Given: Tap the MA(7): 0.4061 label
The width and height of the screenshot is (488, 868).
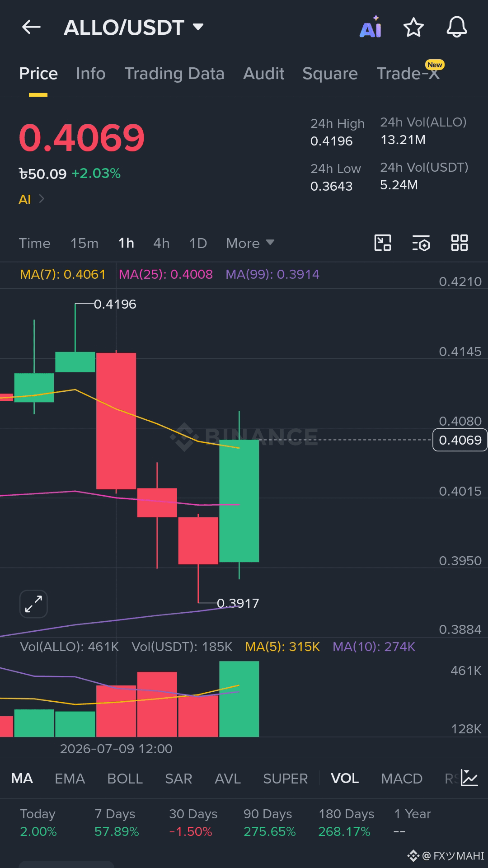Looking at the screenshot, I should point(63,274).
